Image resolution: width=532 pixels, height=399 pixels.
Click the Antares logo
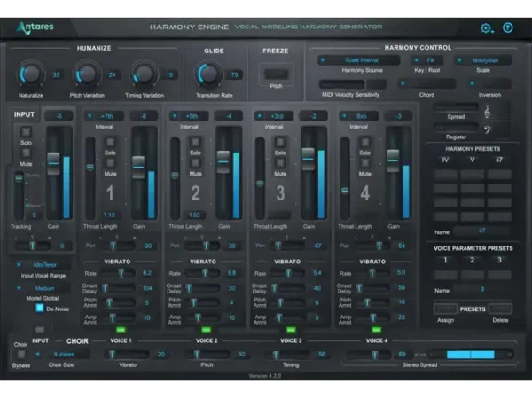pyautogui.click(x=35, y=27)
